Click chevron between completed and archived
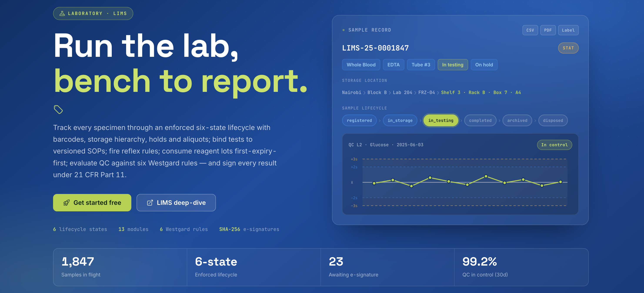The width and height of the screenshot is (644, 293). pyautogui.click(x=499, y=121)
